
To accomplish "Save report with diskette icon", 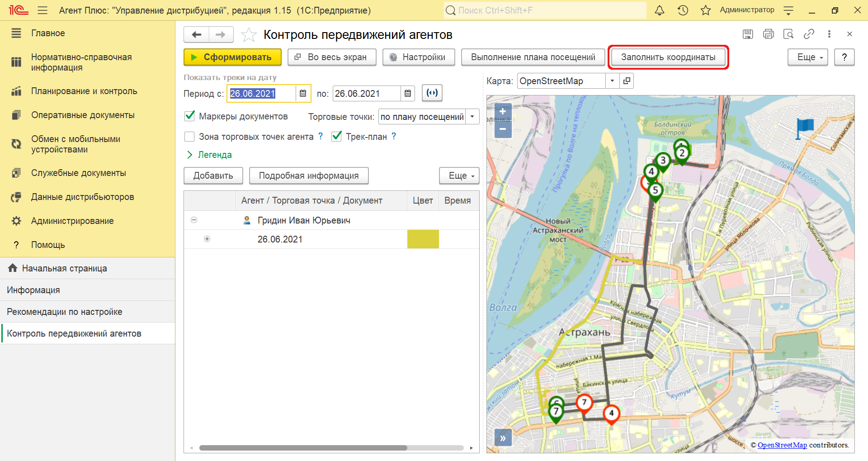I will [748, 34].
